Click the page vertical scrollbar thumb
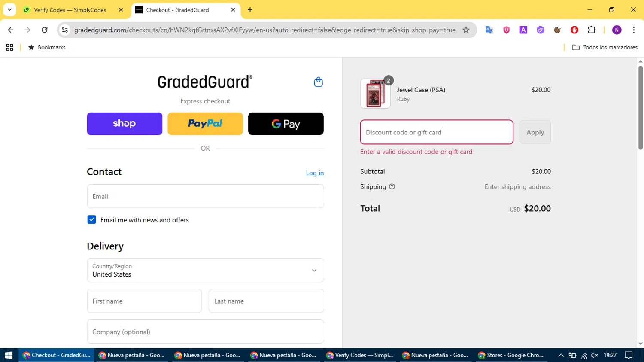The height and width of the screenshot is (362, 644). 641,107
